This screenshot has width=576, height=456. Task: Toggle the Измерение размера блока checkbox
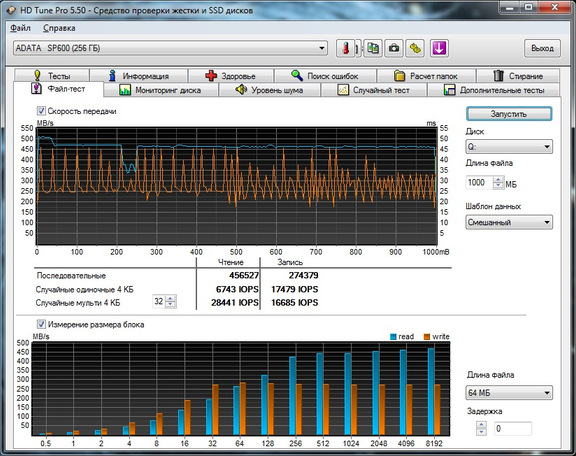point(41,324)
